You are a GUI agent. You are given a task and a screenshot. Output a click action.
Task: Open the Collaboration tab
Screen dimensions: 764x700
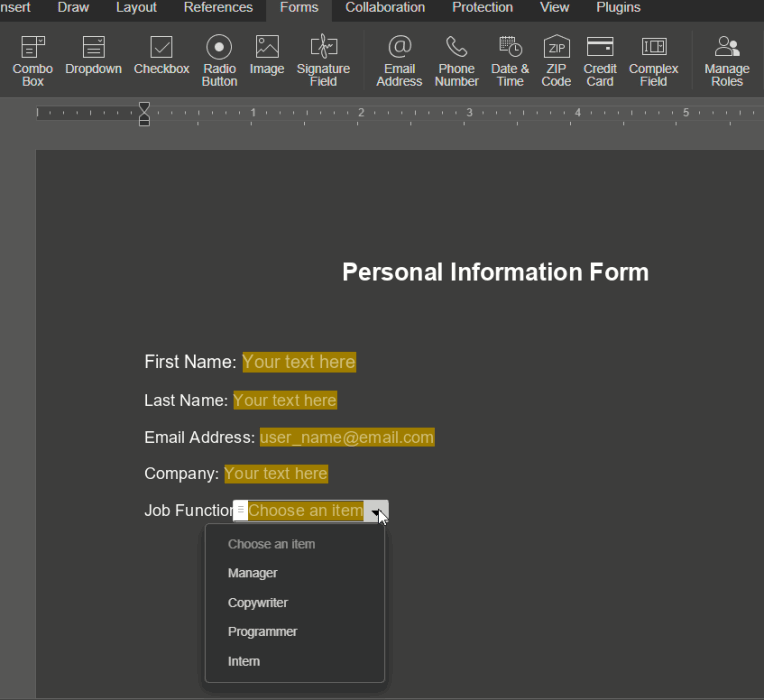[385, 8]
